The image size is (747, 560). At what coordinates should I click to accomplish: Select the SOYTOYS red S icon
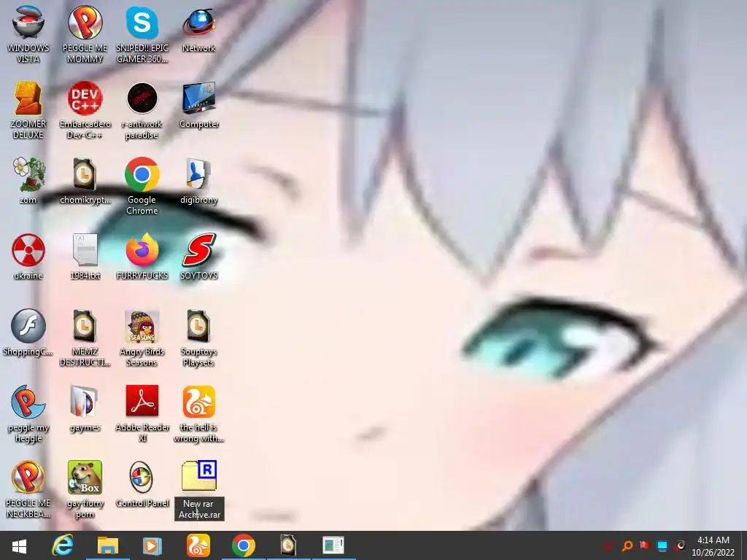[x=198, y=256]
